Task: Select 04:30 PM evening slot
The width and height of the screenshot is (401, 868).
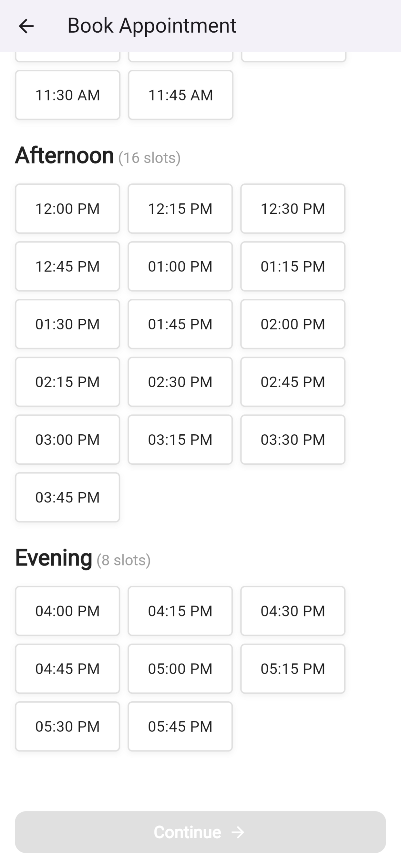Action: (x=293, y=611)
